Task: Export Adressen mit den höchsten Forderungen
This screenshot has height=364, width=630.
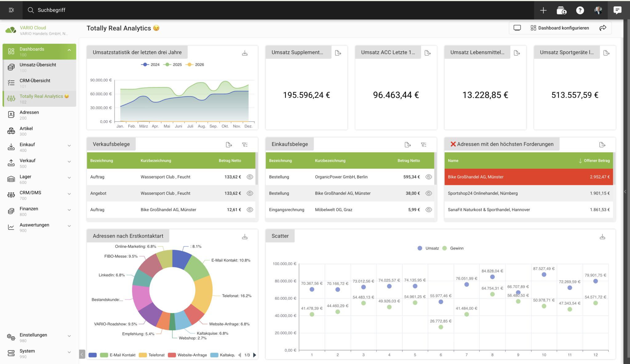Action: point(603,145)
